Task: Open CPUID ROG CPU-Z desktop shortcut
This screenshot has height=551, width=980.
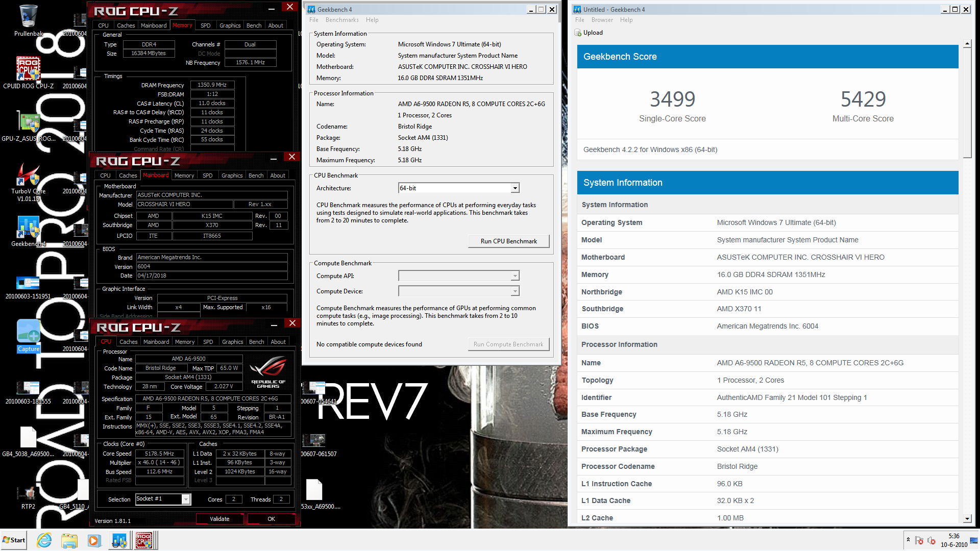Action: tap(28, 72)
